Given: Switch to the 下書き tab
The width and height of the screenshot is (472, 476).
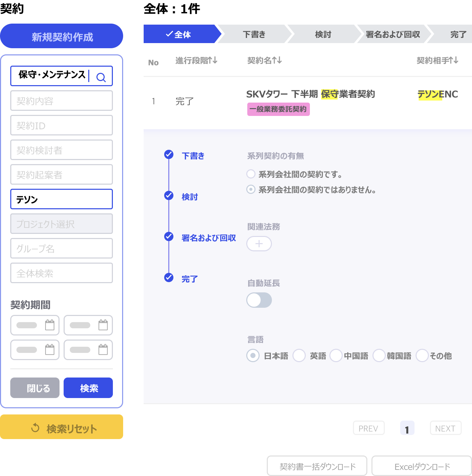Looking at the screenshot, I should click(254, 34).
